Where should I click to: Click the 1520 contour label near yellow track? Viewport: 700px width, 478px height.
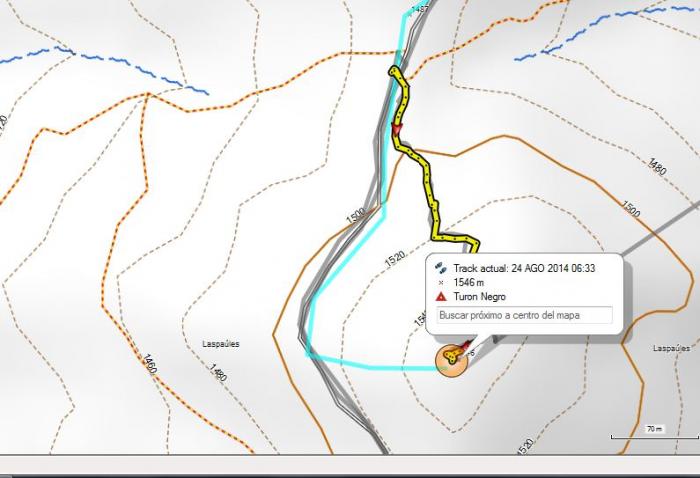tap(395, 259)
